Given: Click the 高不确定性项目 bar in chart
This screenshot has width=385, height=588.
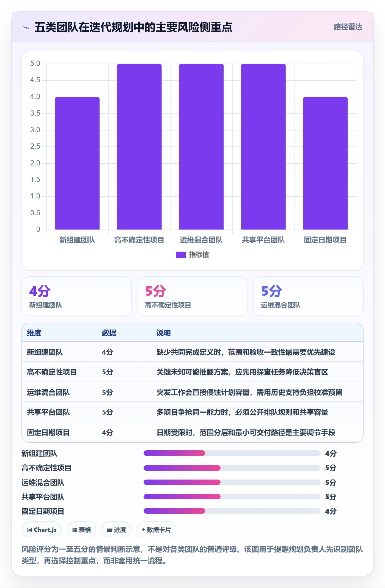Looking at the screenshot, I should click(x=139, y=147).
